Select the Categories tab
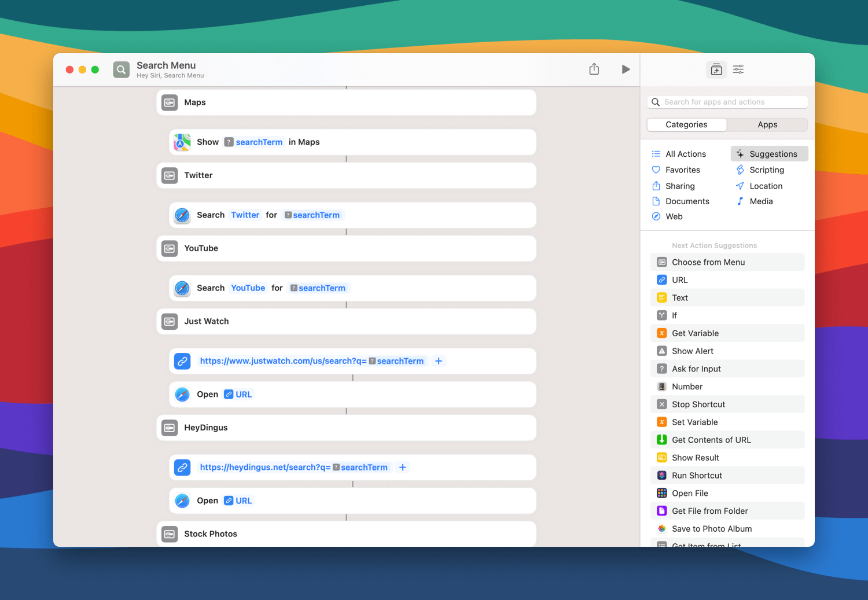 tap(686, 125)
